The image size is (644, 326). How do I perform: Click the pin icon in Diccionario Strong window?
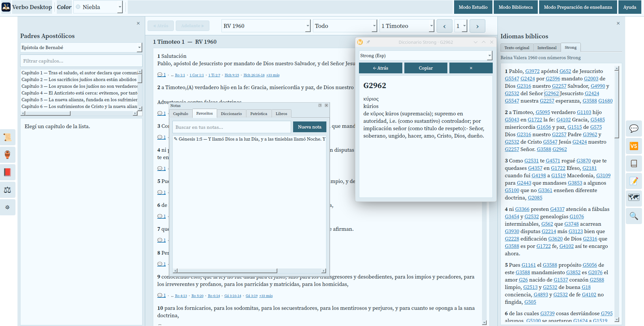tap(368, 42)
